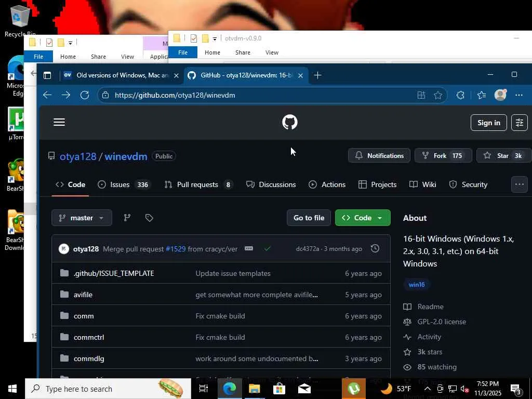This screenshot has width=532, height=399.
Task: Open the commit hash dc4372a
Action: click(308, 249)
